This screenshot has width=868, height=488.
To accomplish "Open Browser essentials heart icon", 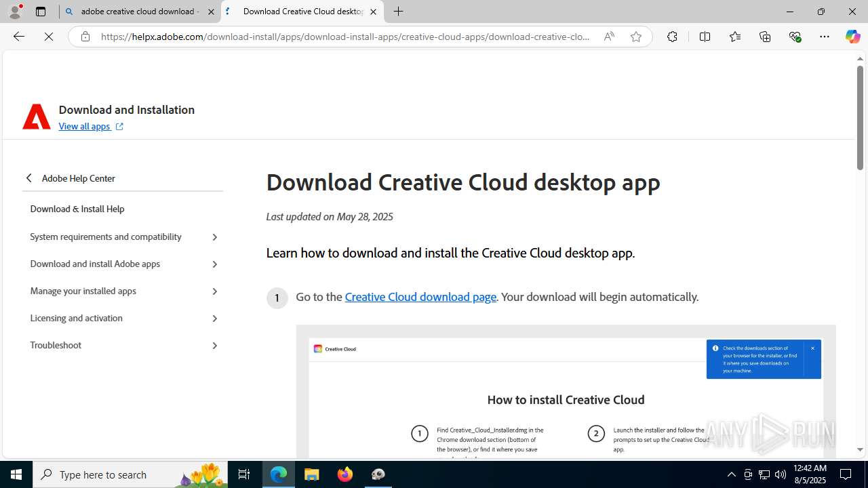I will click(795, 37).
